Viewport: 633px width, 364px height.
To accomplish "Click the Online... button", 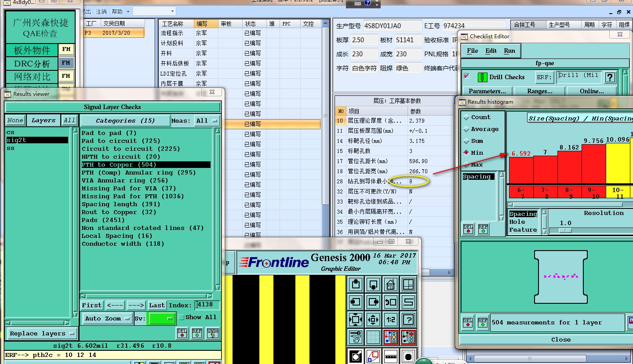I will (x=592, y=91).
